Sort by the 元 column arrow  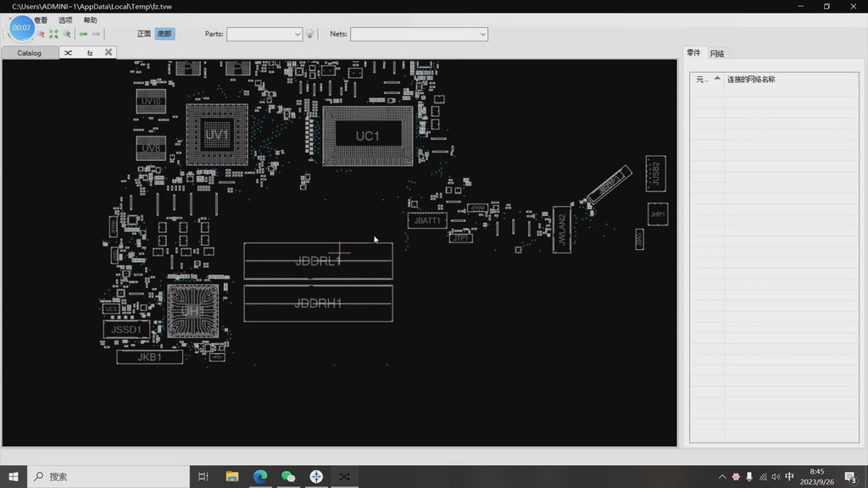tap(717, 79)
